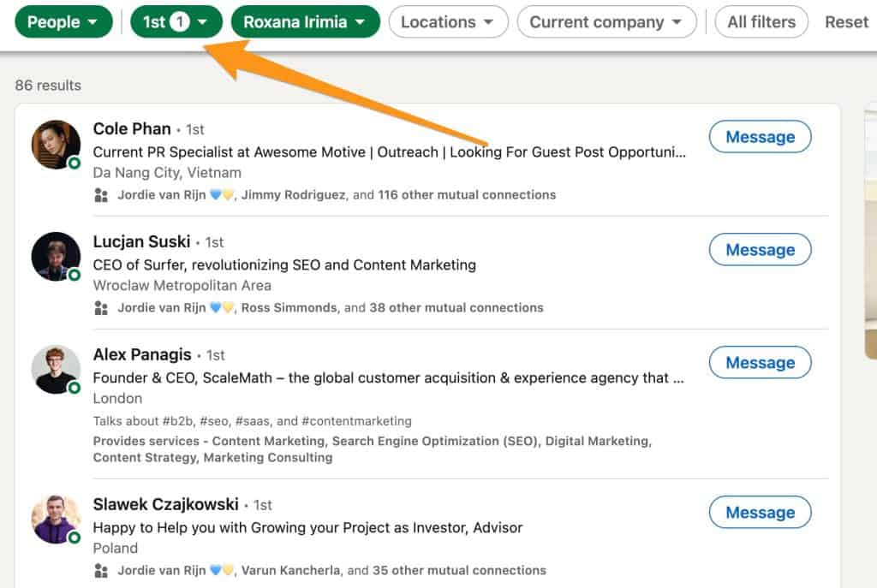Open the All filters panel

(x=761, y=22)
